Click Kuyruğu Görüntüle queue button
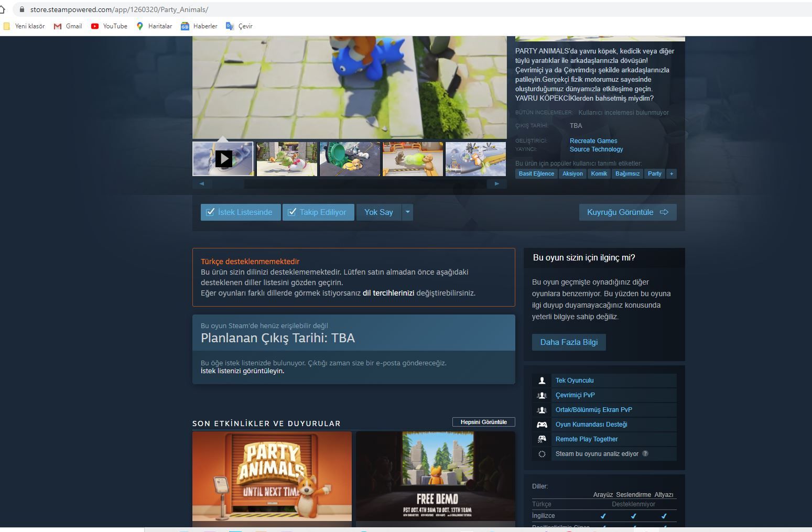The width and height of the screenshot is (812, 532). 628,212
